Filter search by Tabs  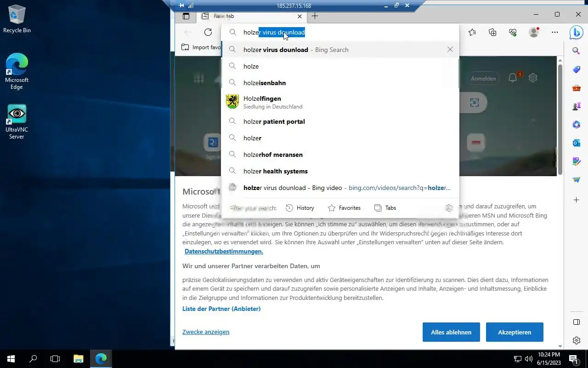point(385,208)
